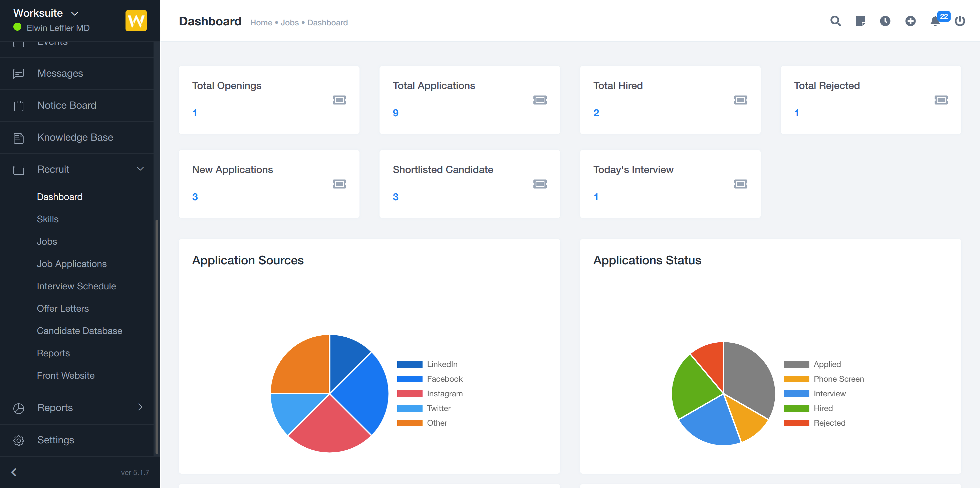Open the Worksuite workspace dropdown arrow

75,13
